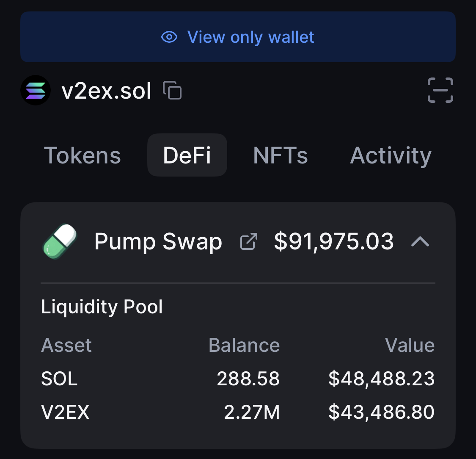Screen dimensions: 476x459
Task: Click the Pump Swap pill icon
Action: (x=60, y=241)
